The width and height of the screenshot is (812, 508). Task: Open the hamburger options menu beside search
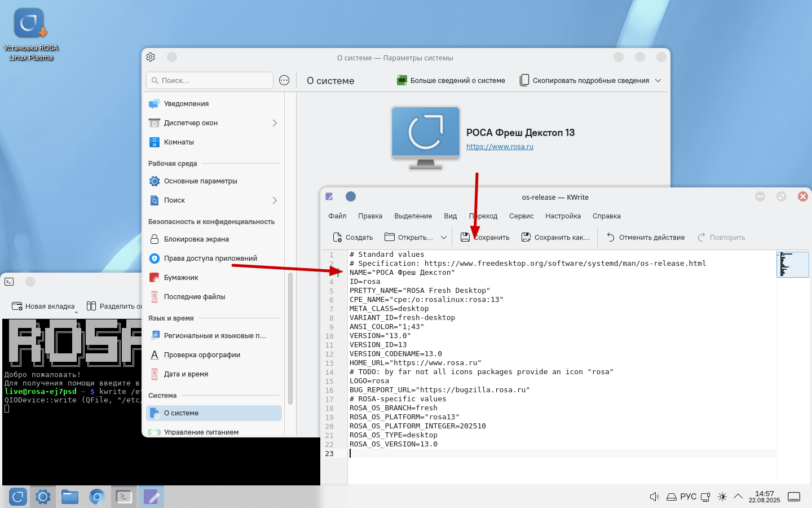coord(284,80)
